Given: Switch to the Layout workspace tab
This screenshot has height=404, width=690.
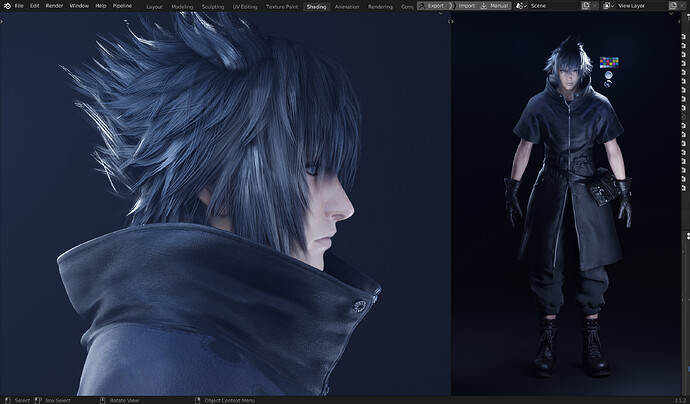Looking at the screenshot, I should 154,7.
